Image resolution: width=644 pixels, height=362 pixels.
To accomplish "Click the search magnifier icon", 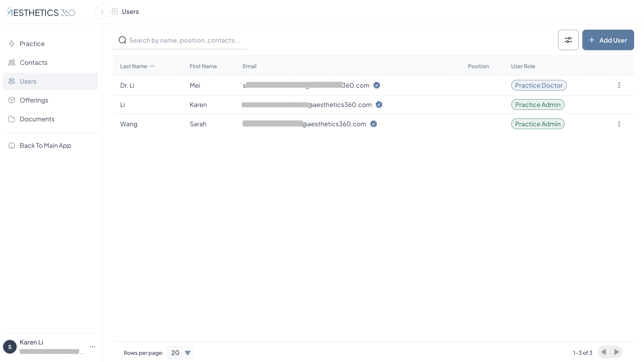I will pyautogui.click(x=122, y=40).
